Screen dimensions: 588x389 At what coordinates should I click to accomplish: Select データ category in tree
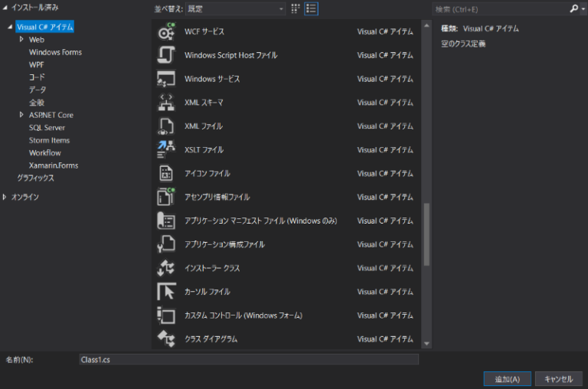38,90
